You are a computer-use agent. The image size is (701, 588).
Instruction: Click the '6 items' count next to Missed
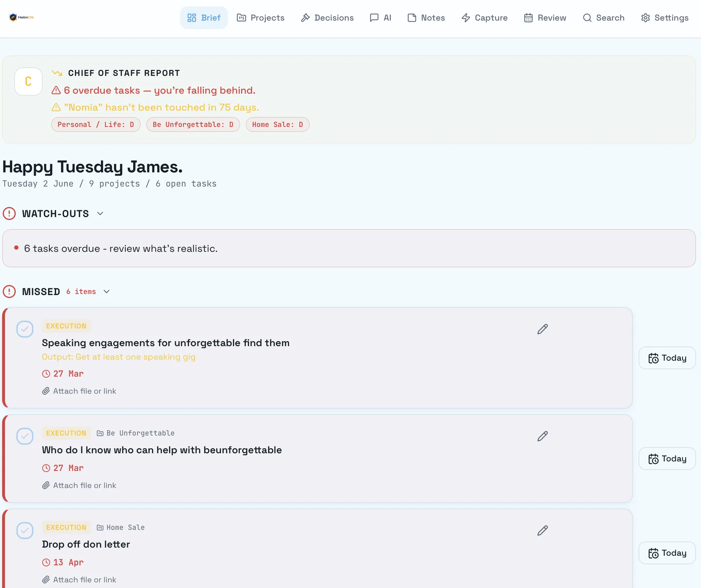[x=81, y=291]
